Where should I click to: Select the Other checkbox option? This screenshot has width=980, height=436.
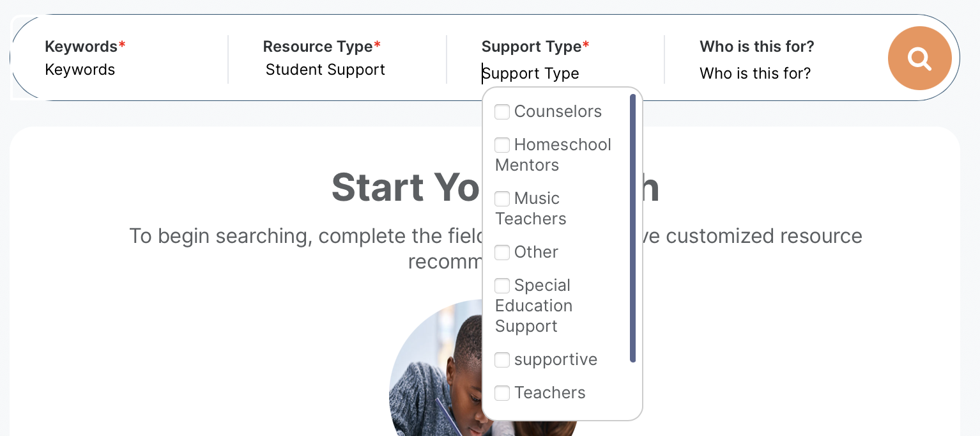(502, 253)
